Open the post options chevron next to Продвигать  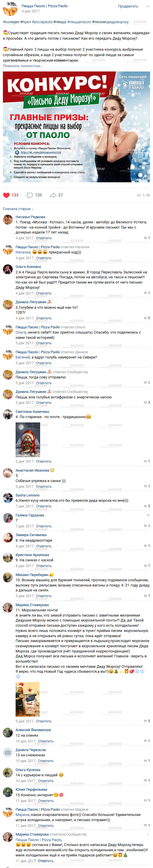click(147, 6)
